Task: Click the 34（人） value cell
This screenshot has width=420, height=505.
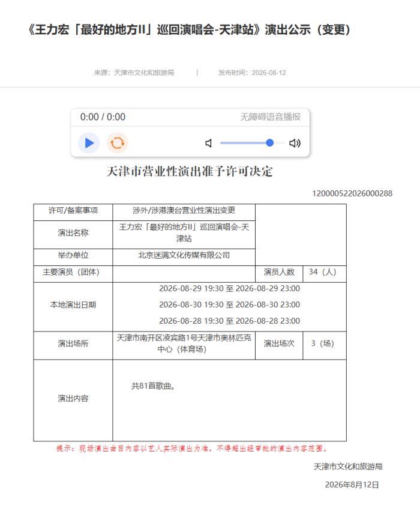Action: tap(325, 274)
